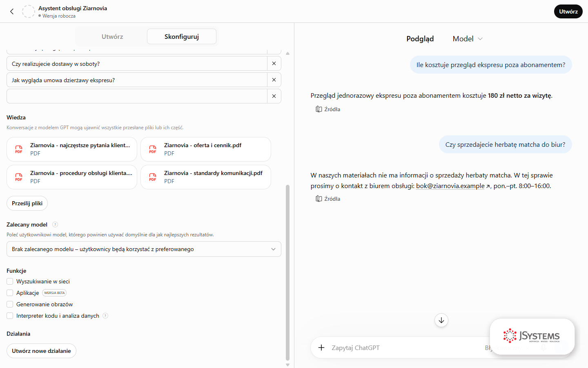Viewport: 588px width, 368px height.
Task: Open the "Model" dropdown in the preview header
Action: 468,39
